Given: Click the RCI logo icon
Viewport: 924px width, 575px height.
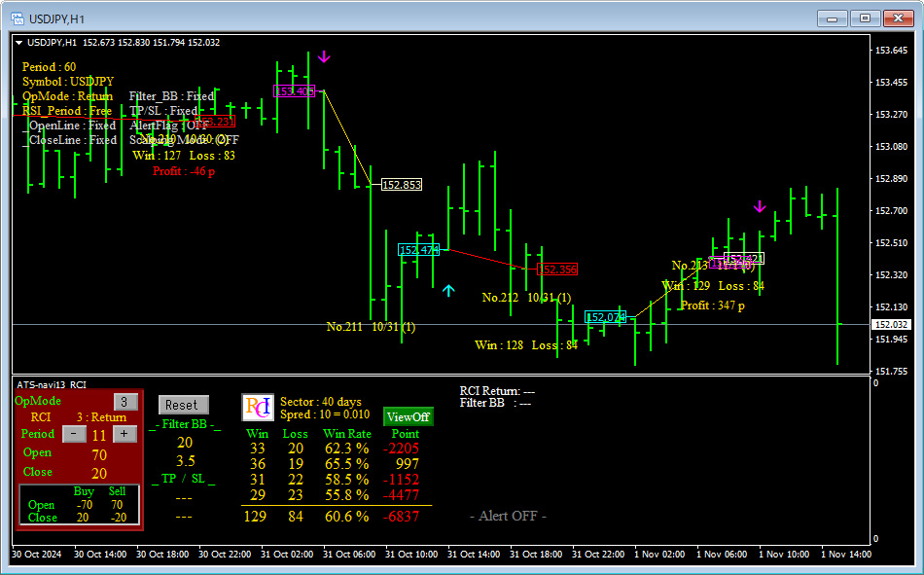Looking at the screenshot, I should tap(258, 408).
